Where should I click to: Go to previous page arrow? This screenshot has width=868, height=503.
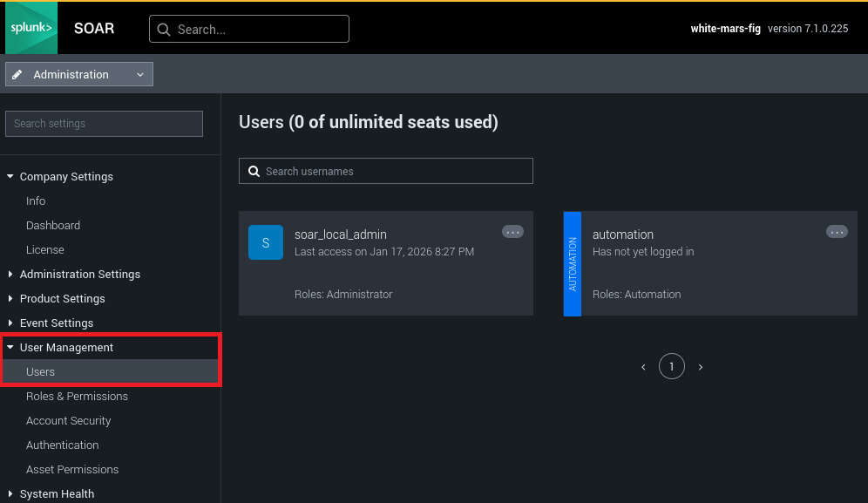pos(643,367)
